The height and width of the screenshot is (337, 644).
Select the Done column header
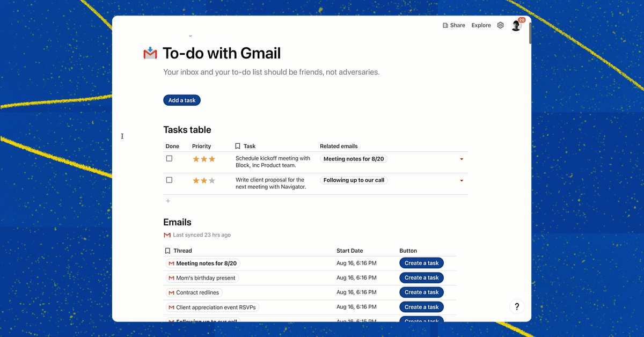172,146
